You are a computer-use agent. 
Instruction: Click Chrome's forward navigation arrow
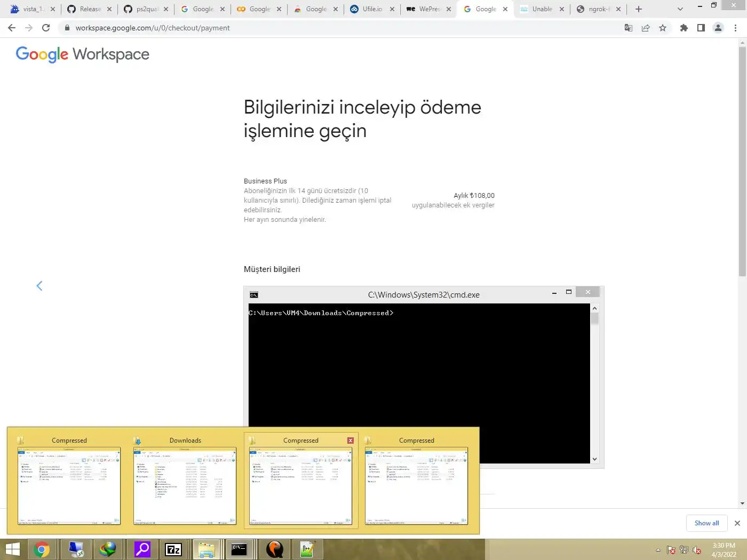tap(29, 28)
